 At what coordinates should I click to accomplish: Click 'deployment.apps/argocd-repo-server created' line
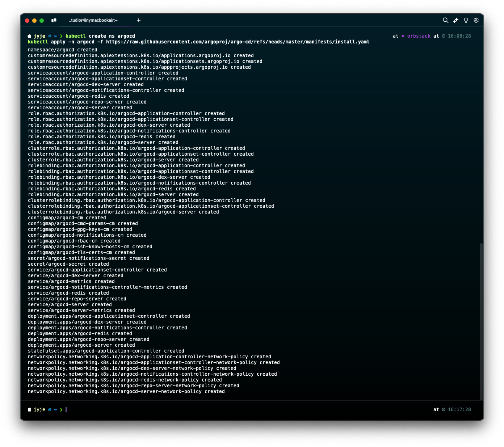click(x=89, y=340)
